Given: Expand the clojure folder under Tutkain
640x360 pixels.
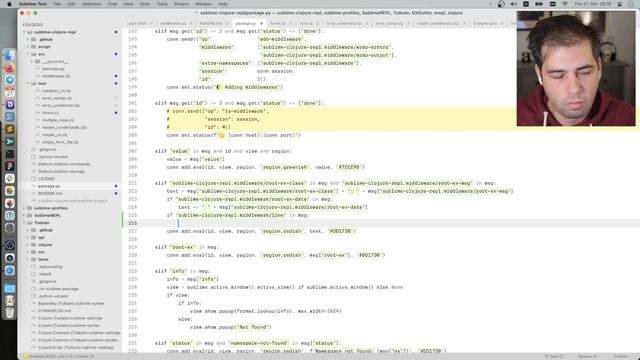Looking at the screenshot, I should 28,244.
